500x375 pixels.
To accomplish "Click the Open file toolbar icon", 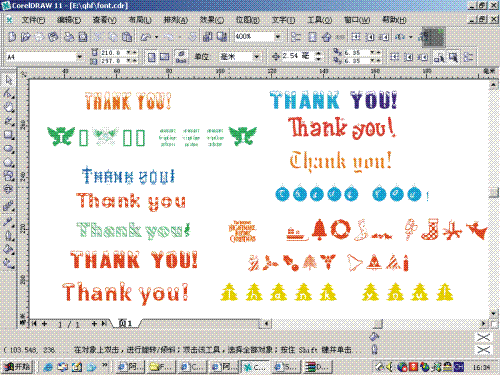I will click(26, 36).
